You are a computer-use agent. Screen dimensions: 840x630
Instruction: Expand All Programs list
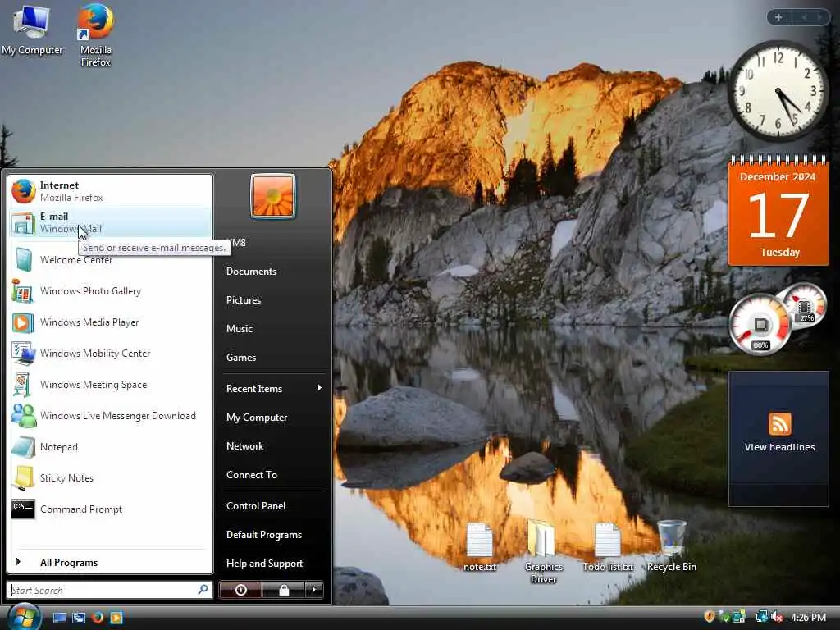tap(110, 563)
